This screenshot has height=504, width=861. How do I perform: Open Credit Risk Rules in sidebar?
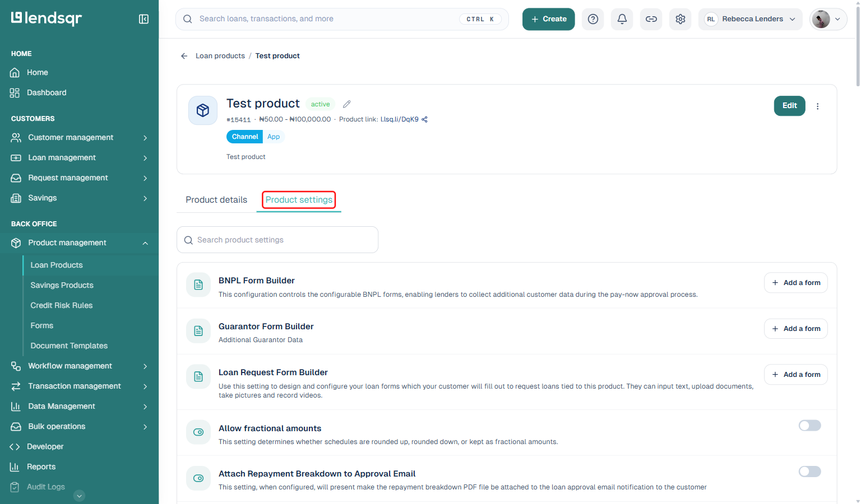62,306
